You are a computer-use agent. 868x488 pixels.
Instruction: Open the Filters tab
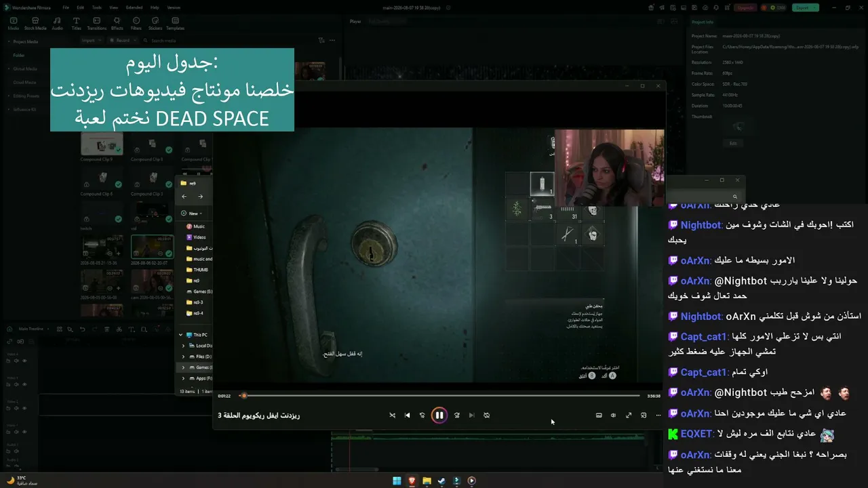136,24
